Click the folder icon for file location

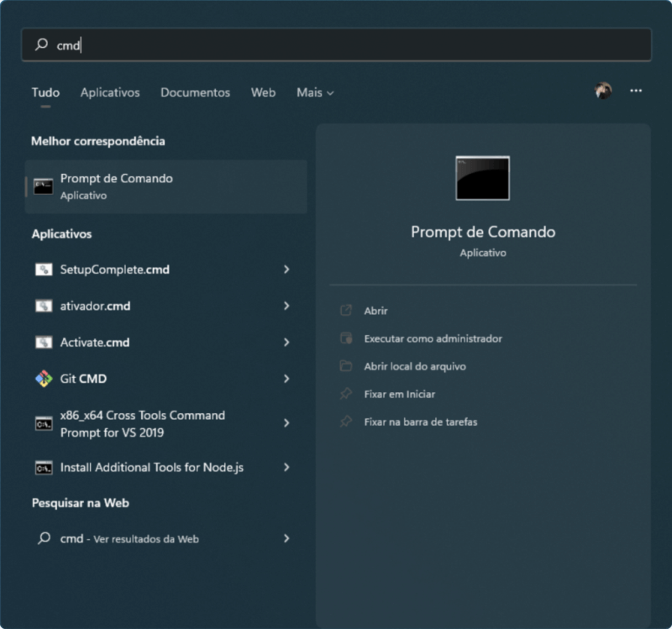[x=346, y=366]
